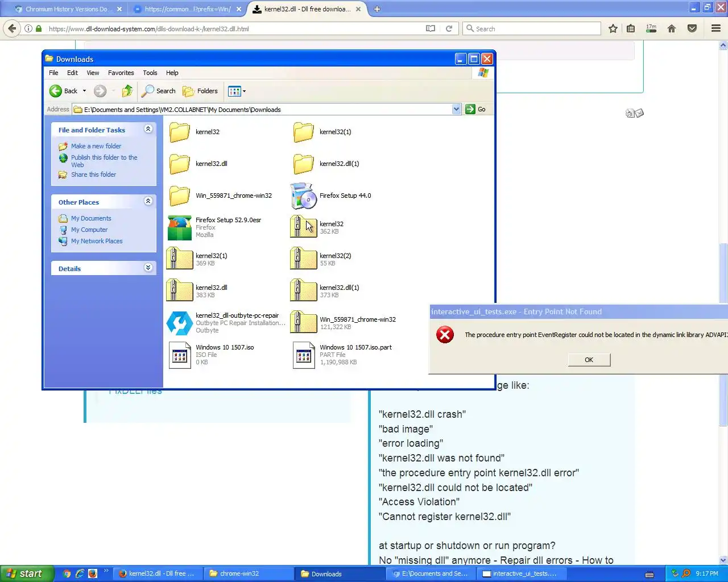Open the View menu in Downloads window
Screen dimensions: 728x582
coord(93,73)
